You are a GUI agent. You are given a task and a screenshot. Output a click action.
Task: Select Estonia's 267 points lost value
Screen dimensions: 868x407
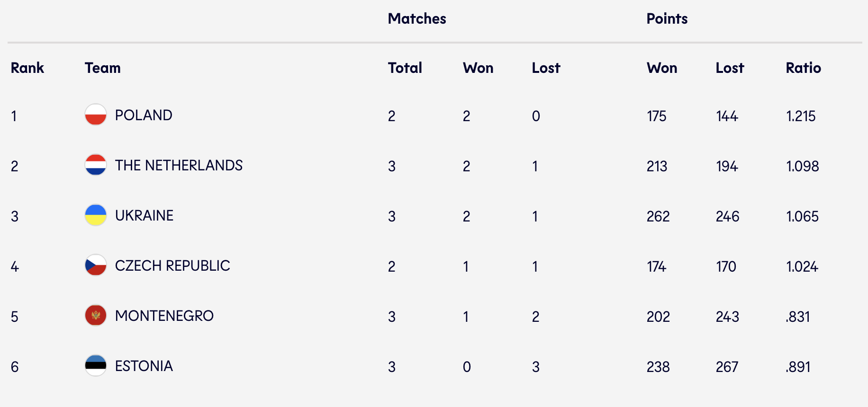727,367
